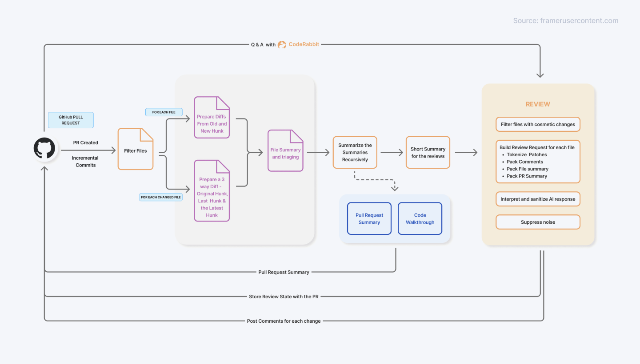Click the Suppress noise box
640x364 pixels.
tap(538, 222)
